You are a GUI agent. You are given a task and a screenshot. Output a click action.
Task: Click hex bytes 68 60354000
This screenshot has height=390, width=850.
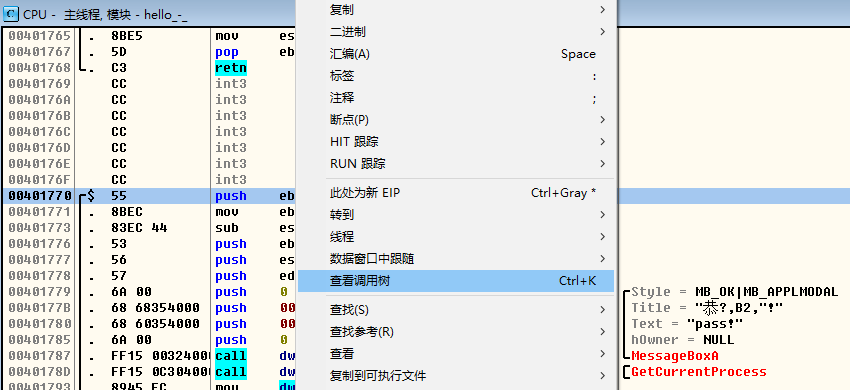pyautogui.click(x=156, y=324)
